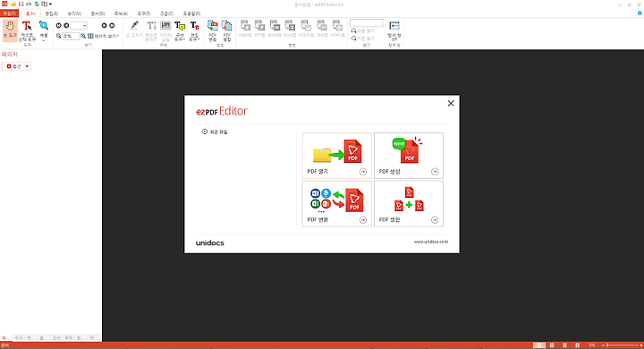This screenshot has width=644, height=349.
Task: Switch to the Tools (도구) ribbon tab
Action: (144, 13)
